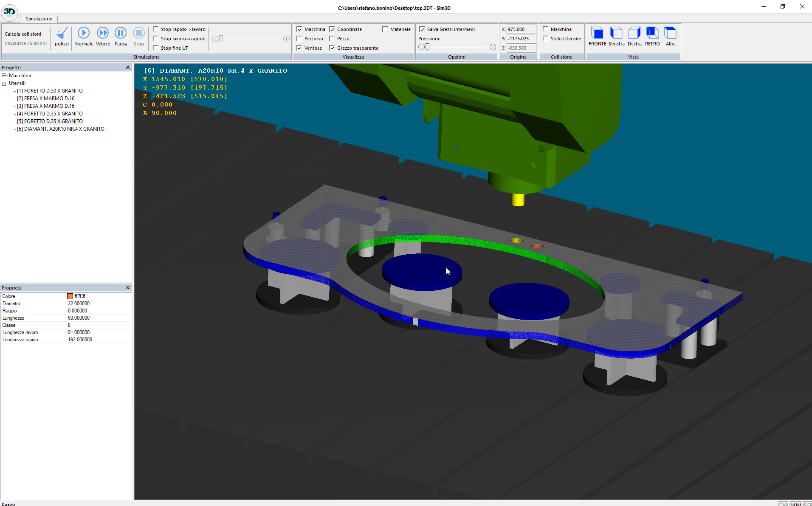This screenshot has height=506, width=812.
Task: Expand the Macchina tree node
Action: pos(4,76)
